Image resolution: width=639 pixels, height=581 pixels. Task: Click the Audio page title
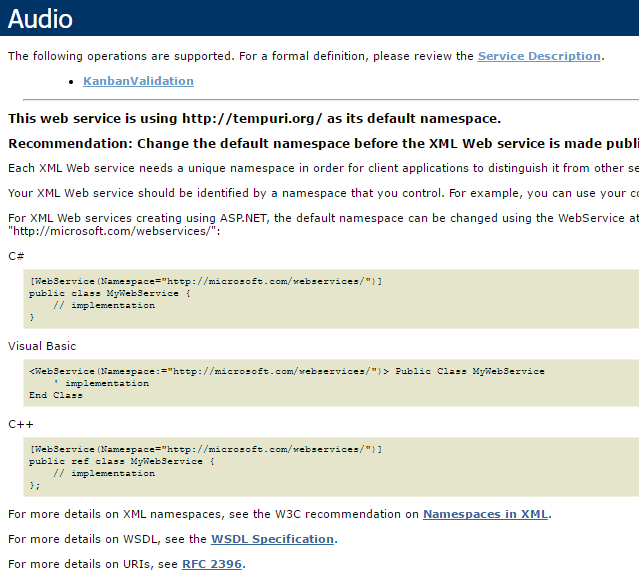coord(41,18)
